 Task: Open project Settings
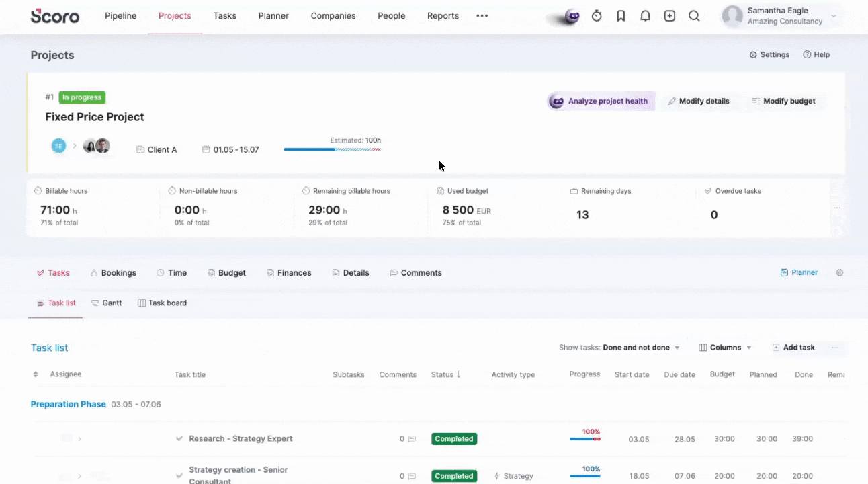769,55
